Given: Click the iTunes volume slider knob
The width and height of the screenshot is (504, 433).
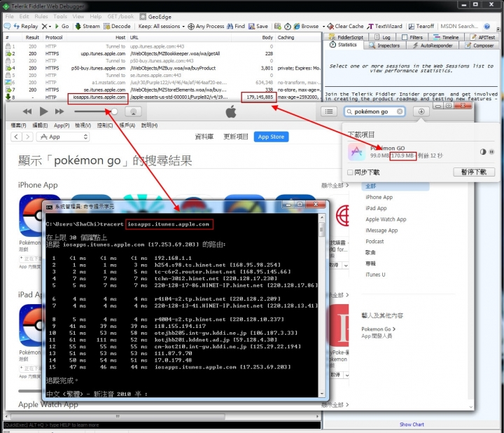Looking at the screenshot, I should 114,111.
